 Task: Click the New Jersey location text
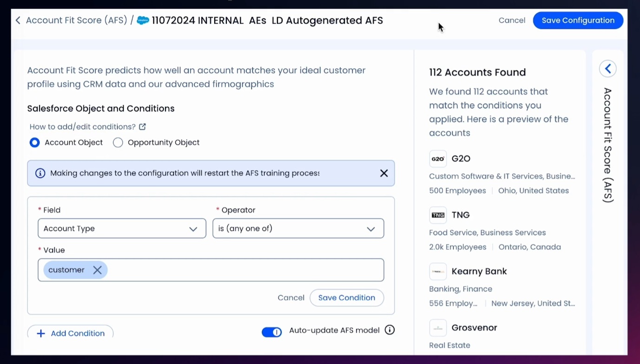[533, 304]
